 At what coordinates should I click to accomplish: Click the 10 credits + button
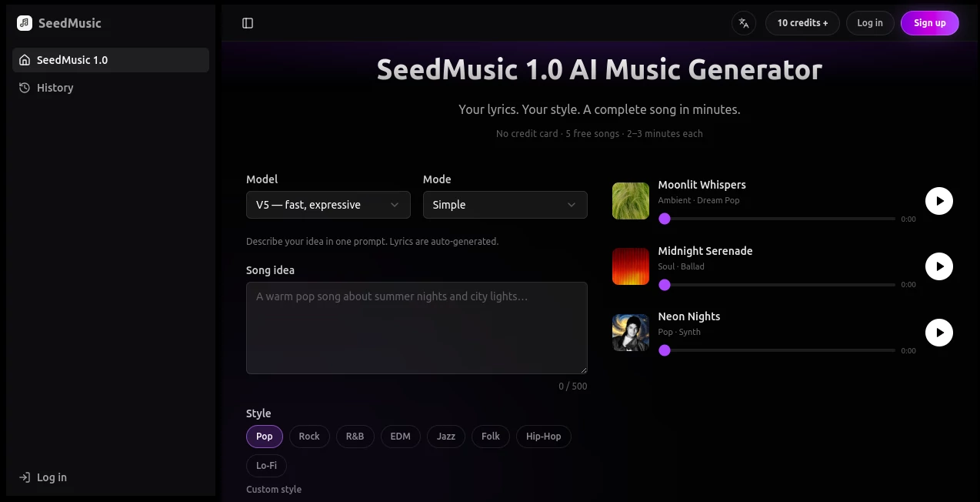tap(802, 23)
